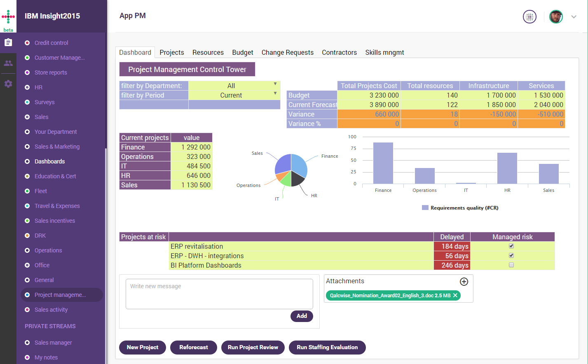The height and width of the screenshot is (364, 588).
Task: Click the IBM Insight beta logo icon
Action: (x=8, y=17)
